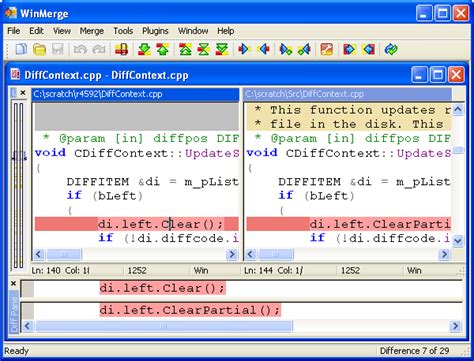Viewport: 474px width, 361px height.
Task: Click the left pane horizontal scroll right arrow
Action: 231,255
